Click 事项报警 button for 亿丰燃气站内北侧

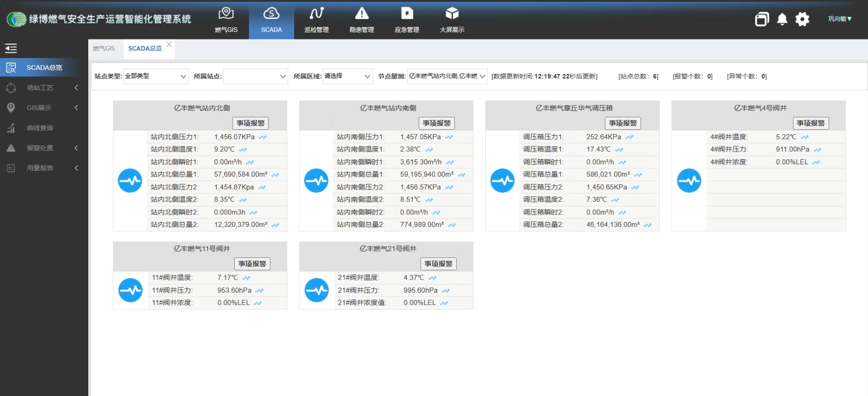(x=251, y=123)
